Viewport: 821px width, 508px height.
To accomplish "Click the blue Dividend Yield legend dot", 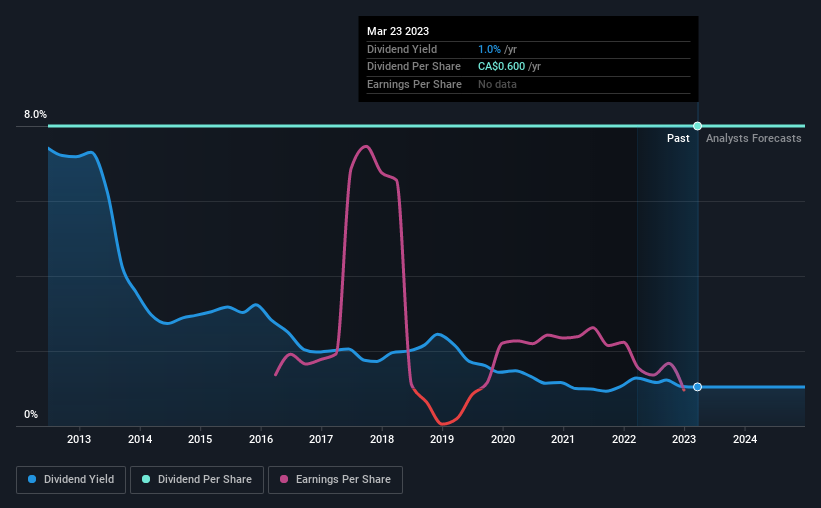I will tap(32, 479).
